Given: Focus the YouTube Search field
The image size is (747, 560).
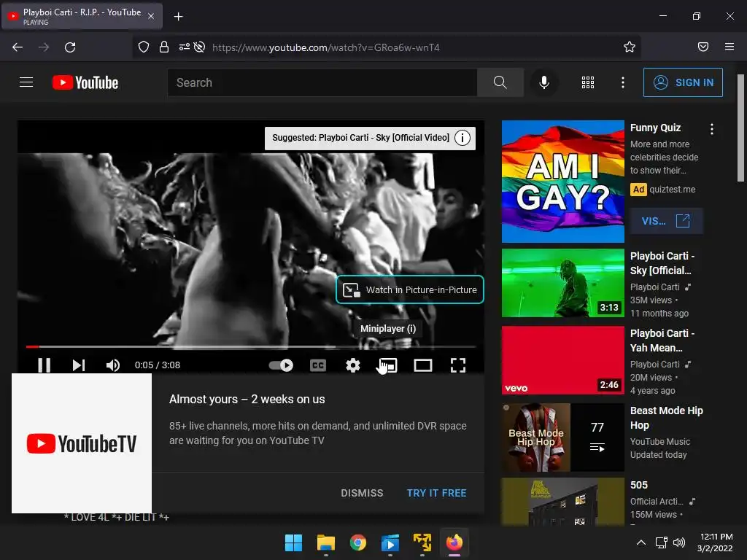Looking at the screenshot, I should pos(322,82).
